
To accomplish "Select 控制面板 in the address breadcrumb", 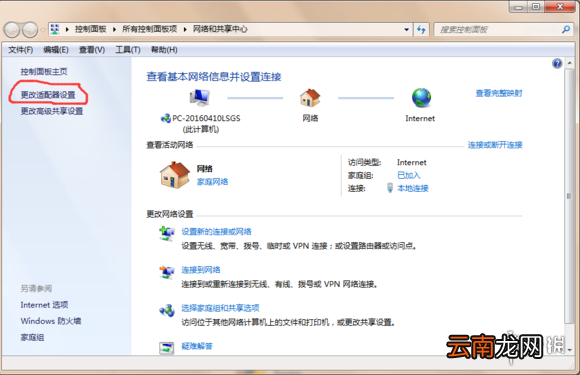I will [x=90, y=29].
